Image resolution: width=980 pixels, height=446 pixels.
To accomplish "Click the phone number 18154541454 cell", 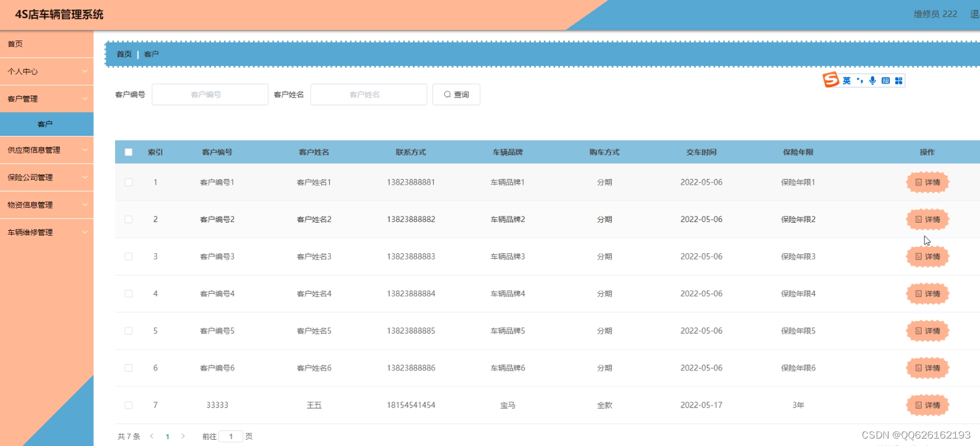I will (x=411, y=405).
